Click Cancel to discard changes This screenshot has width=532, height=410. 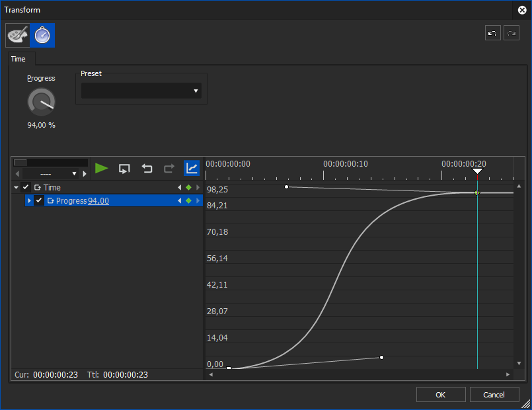(x=494, y=395)
